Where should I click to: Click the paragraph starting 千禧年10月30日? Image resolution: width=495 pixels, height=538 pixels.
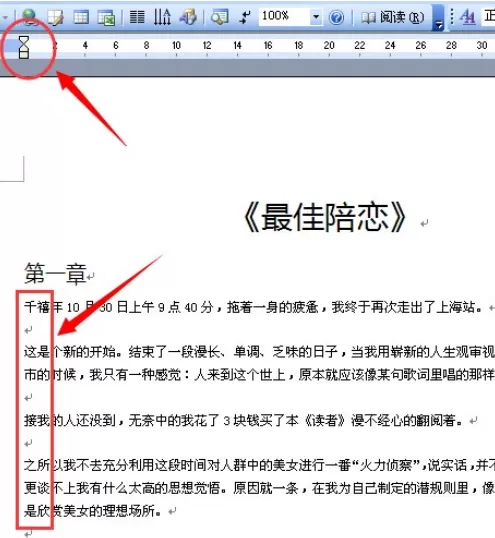(254, 307)
